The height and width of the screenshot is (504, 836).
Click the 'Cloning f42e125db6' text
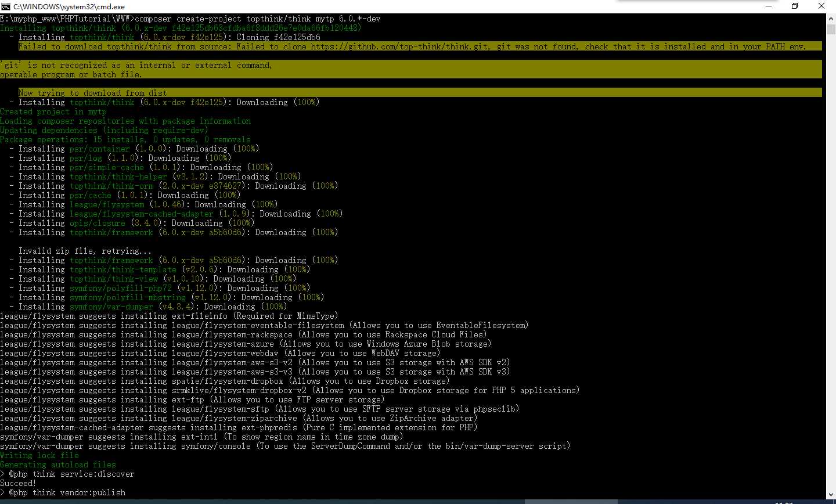tap(278, 37)
